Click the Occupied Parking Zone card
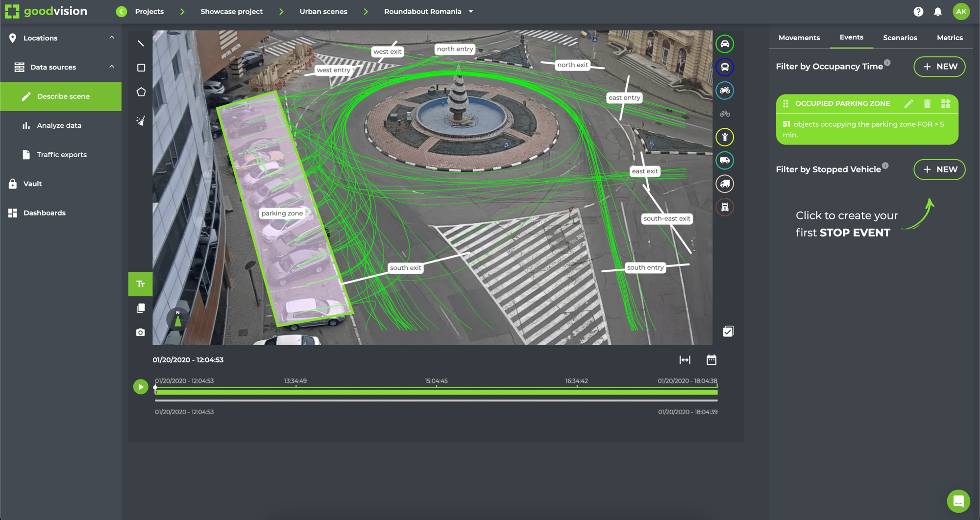980x520 pixels. coord(867,119)
